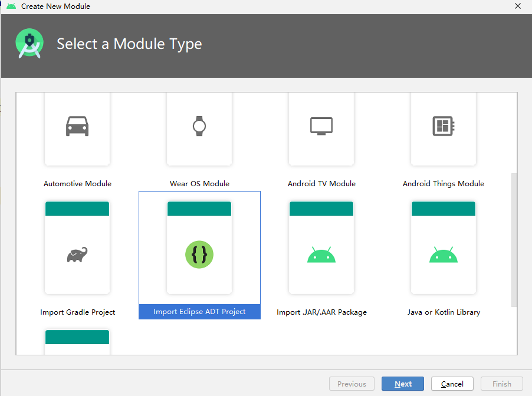Click the module list vertical scrollbar
Viewport: 532px width, 396px height.
point(514,240)
